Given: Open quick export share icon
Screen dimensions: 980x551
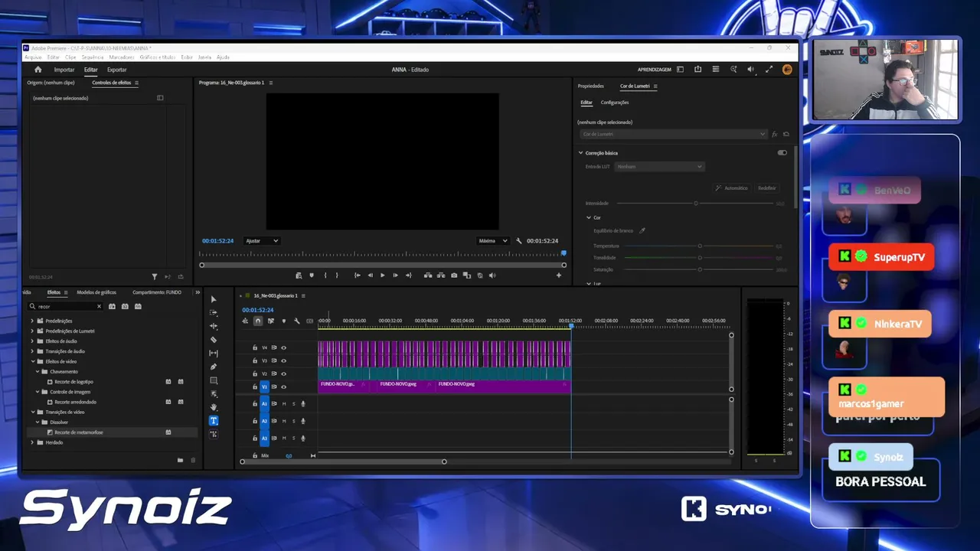Looking at the screenshot, I should pyautogui.click(x=697, y=70).
